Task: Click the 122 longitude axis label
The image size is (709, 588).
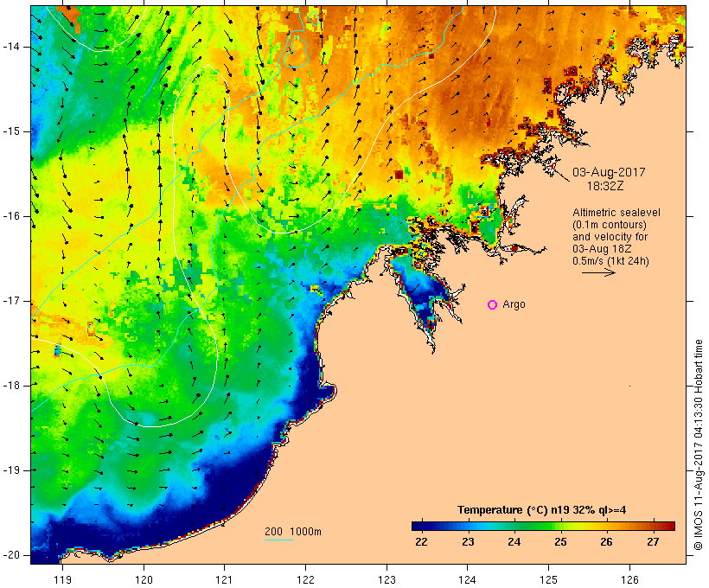Action: [x=306, y=579]
